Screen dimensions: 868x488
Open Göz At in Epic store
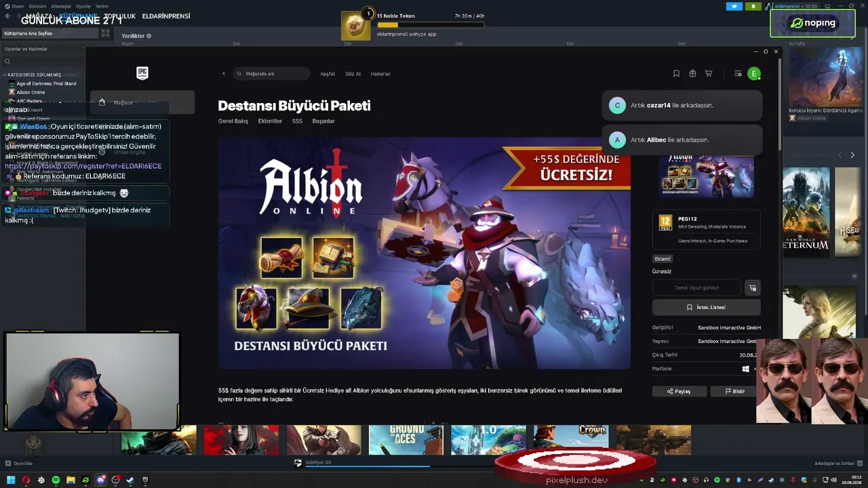point(353,74)
